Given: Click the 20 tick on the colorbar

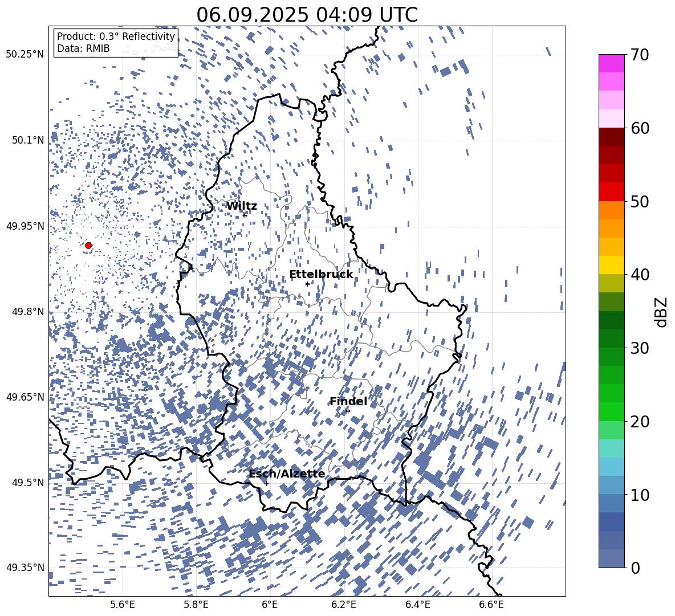Looking at the screenshot, I should [640, 422].
